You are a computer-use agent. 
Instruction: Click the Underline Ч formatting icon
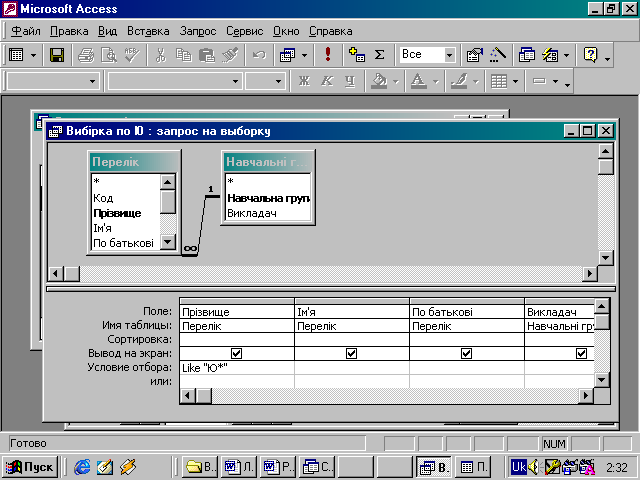(x=350, y=81)
